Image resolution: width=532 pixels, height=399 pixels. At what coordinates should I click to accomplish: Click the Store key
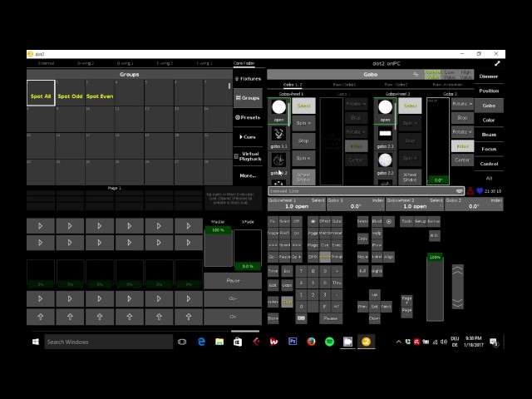[x=273, y=318]
